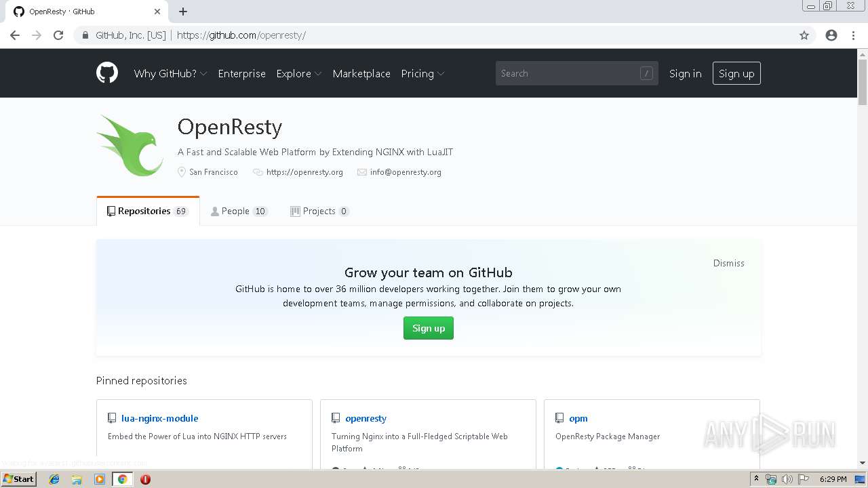Switch to the People 10 tab
Viewport: 868px width, 488px height.
tap(239, 211)
